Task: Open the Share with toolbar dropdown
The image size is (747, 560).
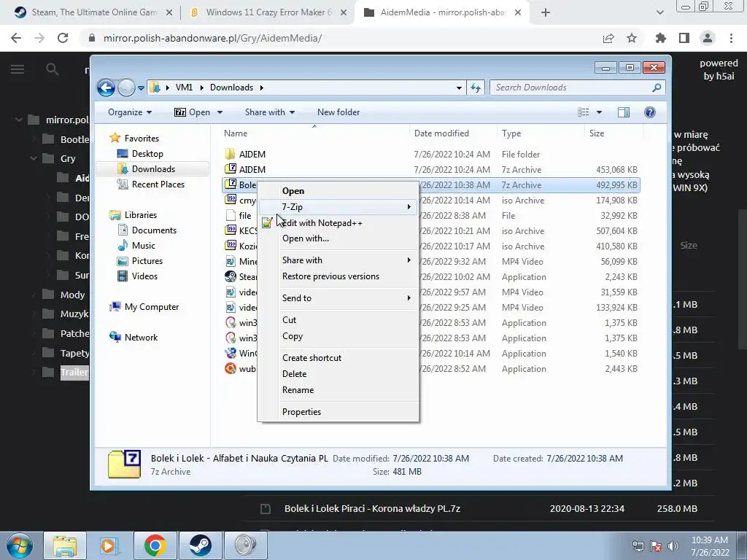Action: (270, 112)
